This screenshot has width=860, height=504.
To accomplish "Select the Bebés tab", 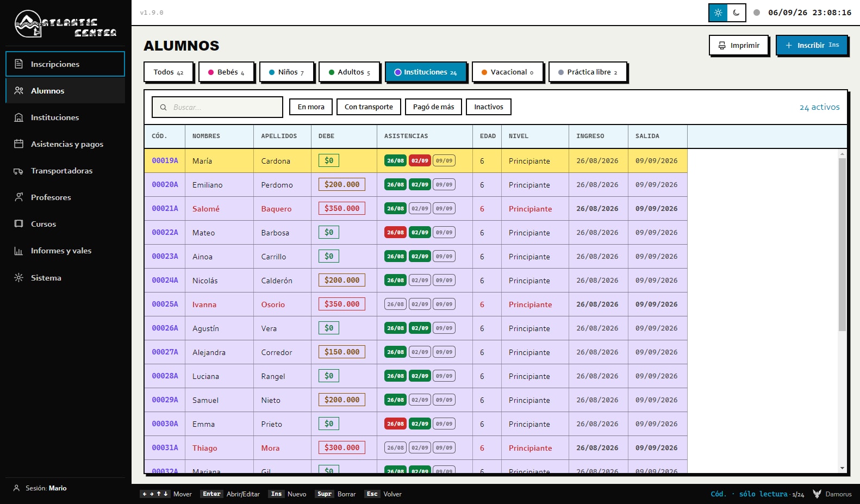I will pos(227,72).
